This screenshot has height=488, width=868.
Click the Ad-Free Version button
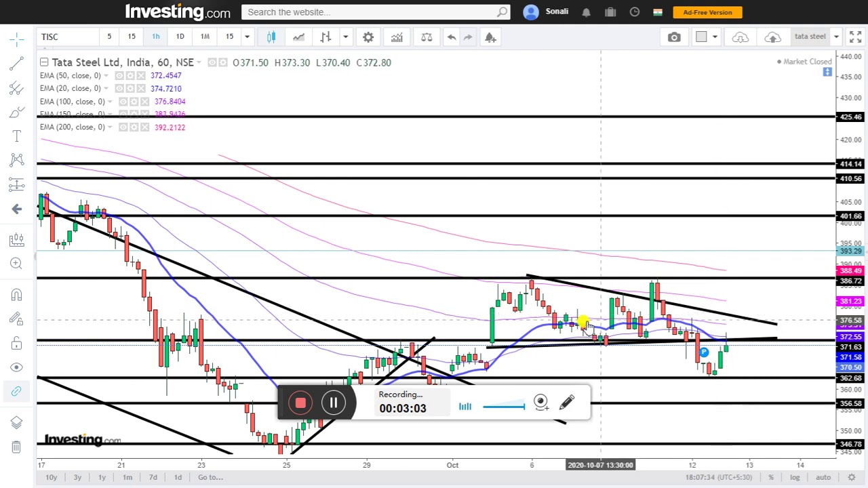(707, 12)
